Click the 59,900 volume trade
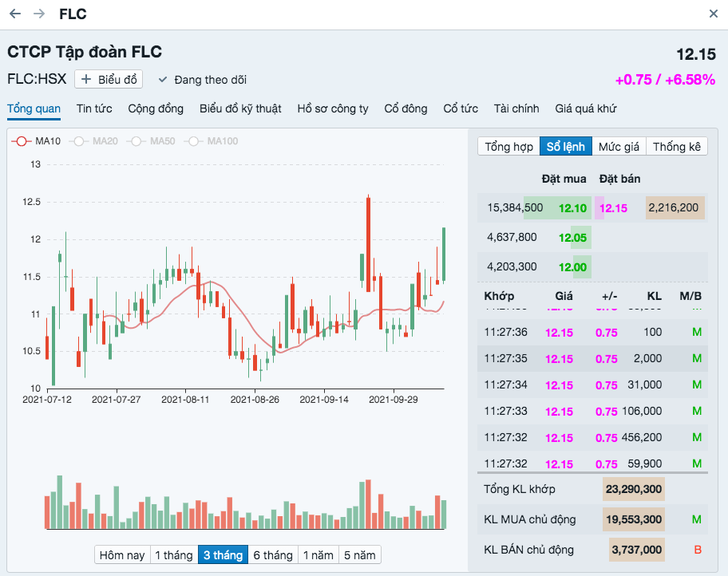Screen dimensions: 728x576 tap(644, 464)
